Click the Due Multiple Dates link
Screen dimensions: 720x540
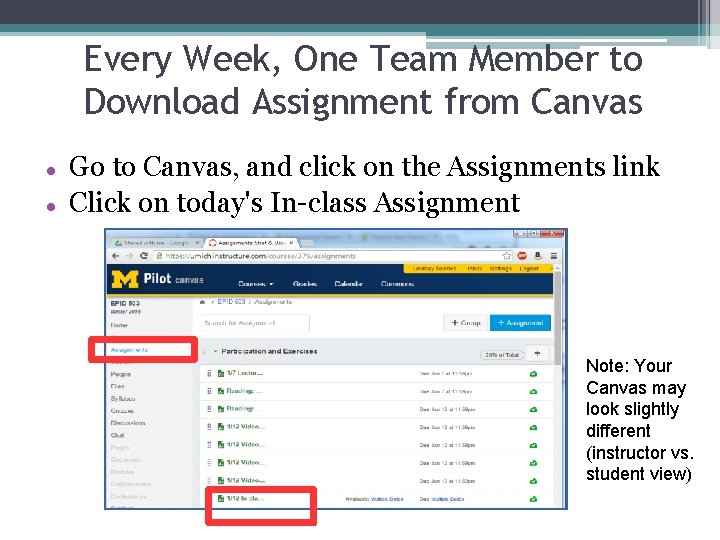pyautogui.click(x=447, y=499)
